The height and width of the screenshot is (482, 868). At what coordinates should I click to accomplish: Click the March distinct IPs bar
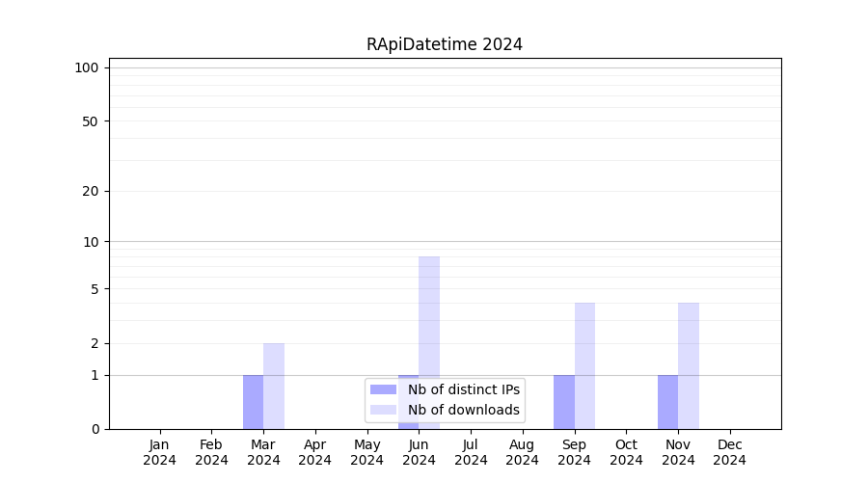pyautogui.click(x=253, y=402)
